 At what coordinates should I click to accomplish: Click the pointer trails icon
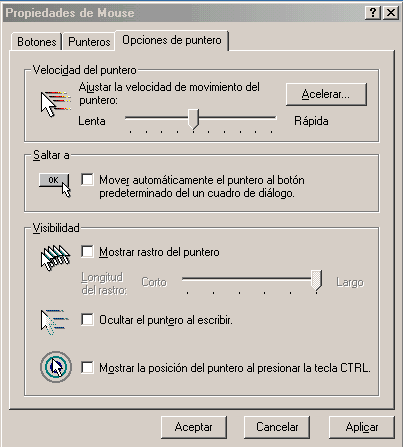55,258
